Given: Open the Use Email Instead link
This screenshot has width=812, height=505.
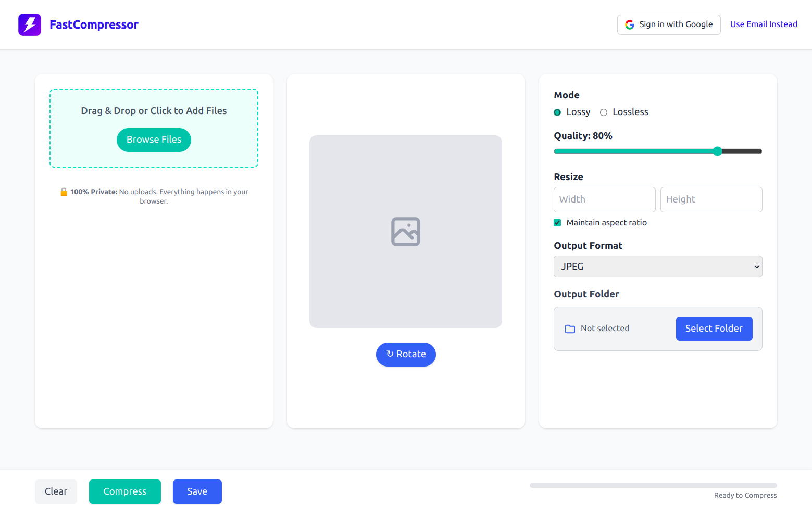Looking at the screenshot, I should coord(764,24).
